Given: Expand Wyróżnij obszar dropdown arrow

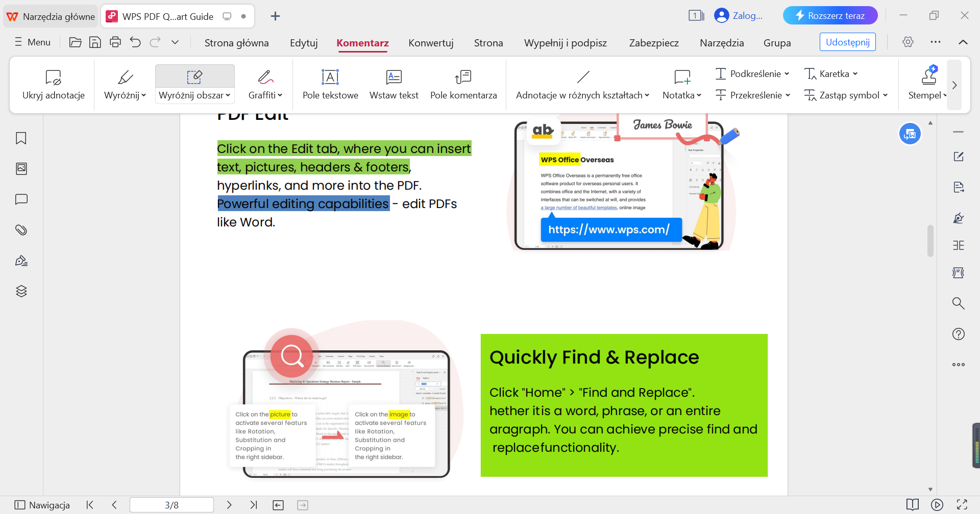Looking at the screenshot, I should [228, 95].
